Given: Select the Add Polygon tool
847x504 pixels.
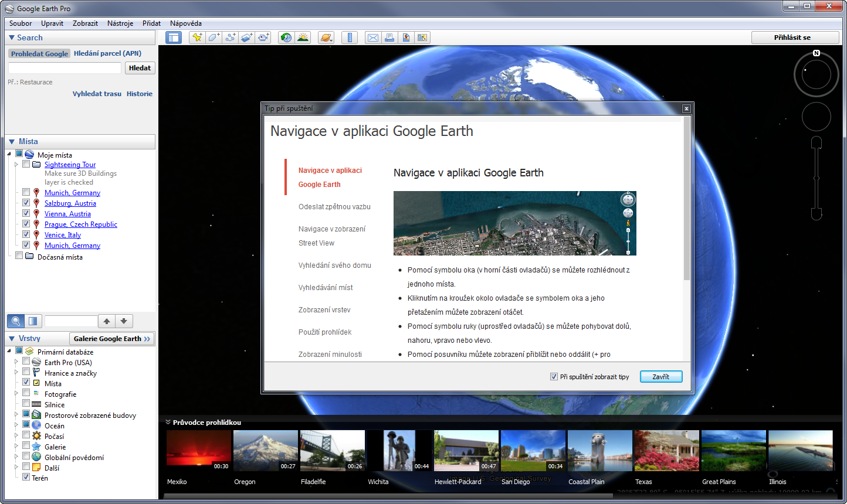Looking at the screenshot, I should tap(214, 38).
